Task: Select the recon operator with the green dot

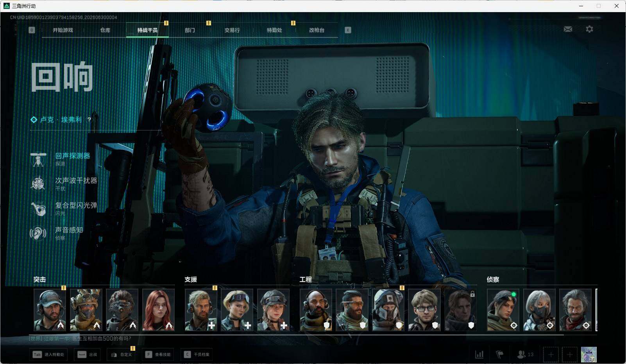Action: pyautogui.click(x=503, y=310)
